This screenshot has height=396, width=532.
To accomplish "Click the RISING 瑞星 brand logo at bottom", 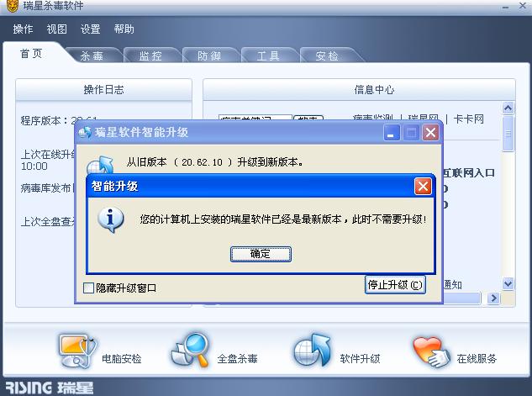I will tap(50, 388).
